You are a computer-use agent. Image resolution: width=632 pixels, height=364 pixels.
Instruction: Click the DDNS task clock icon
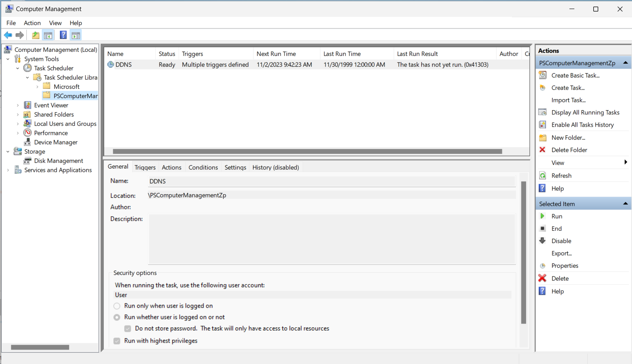111,65
